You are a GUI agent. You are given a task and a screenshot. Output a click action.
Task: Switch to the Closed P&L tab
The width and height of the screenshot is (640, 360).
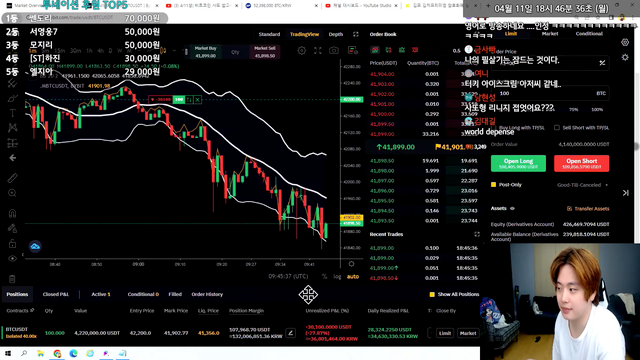coord(56,294)
